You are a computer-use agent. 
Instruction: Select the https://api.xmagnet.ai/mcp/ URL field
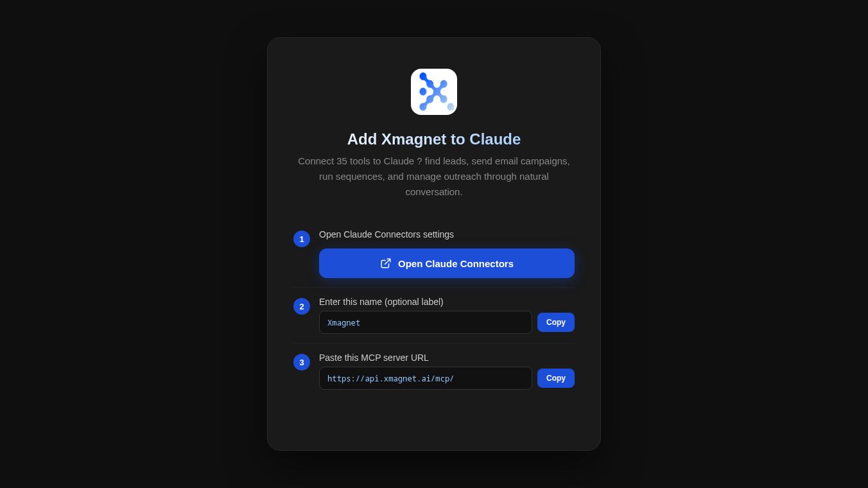click(426, 378)
